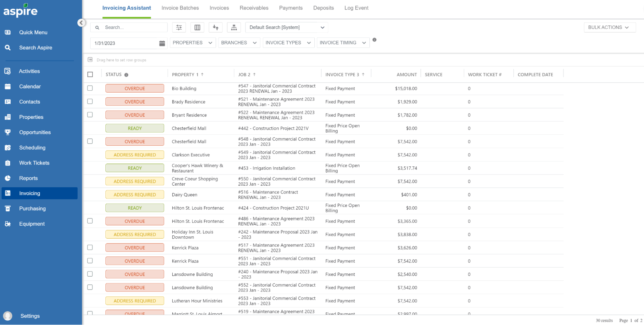The height and width of the screenshot is (325, 644).
Task: Click the Equipment tractor icon
Action: [8, 224]
